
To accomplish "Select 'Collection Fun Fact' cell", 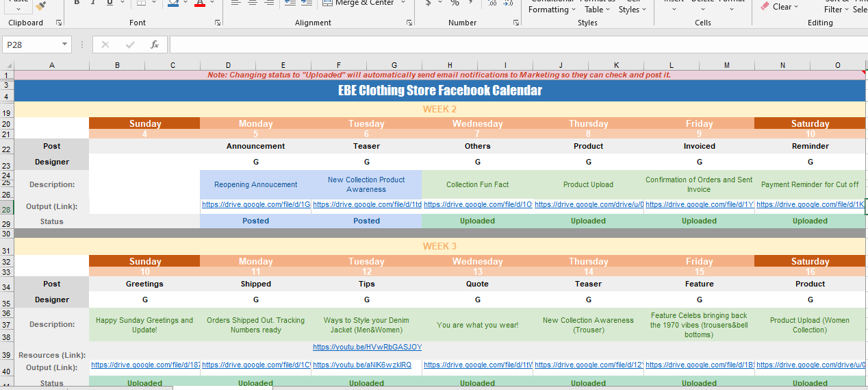I will (x=478, y=184).
